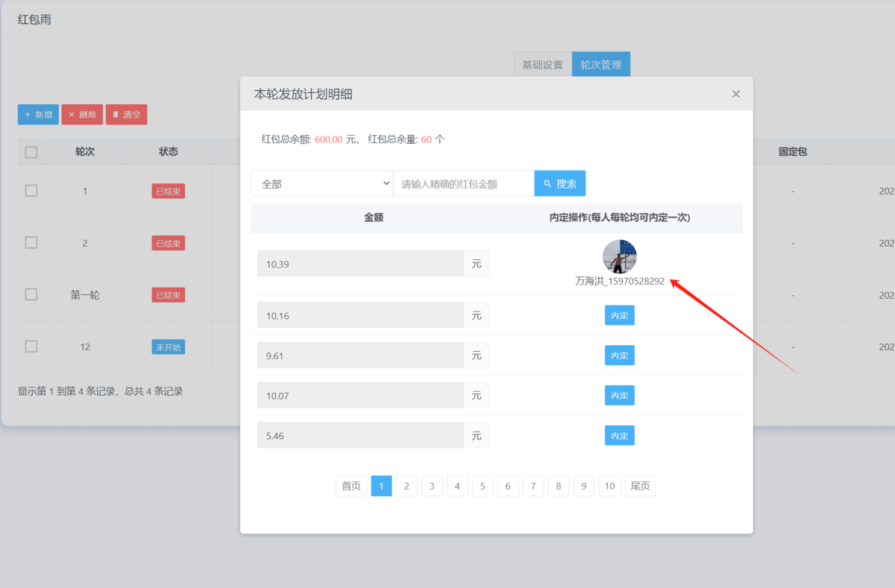The width and height of the screenshot is (895, 588).
Task: Switch to the 基础设置 tab
Action: click(x=542, y=63)
